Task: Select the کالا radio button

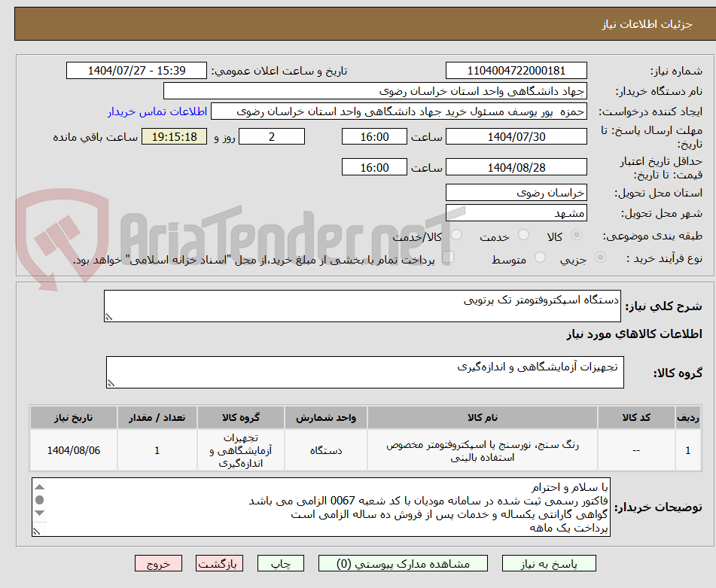Action: tap(578, 234)
